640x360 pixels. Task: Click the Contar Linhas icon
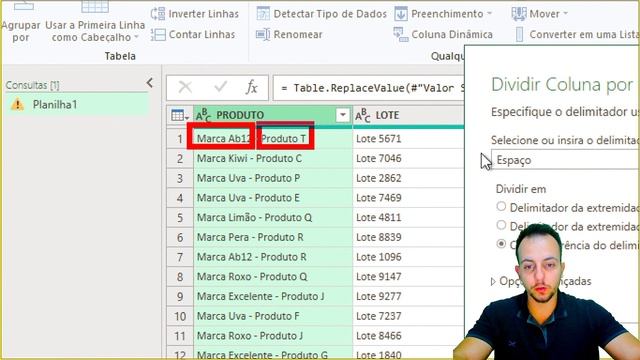(x=158, y=35)
